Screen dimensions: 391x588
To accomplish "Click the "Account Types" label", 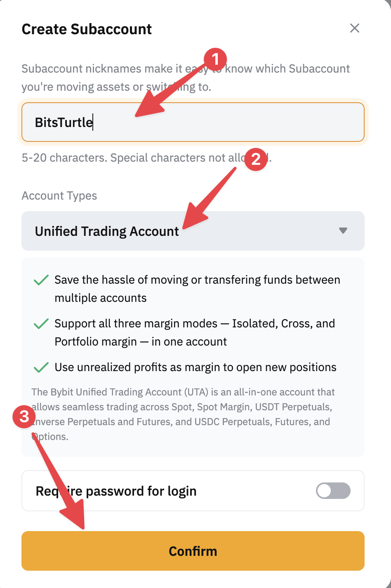I will point(59,195).
